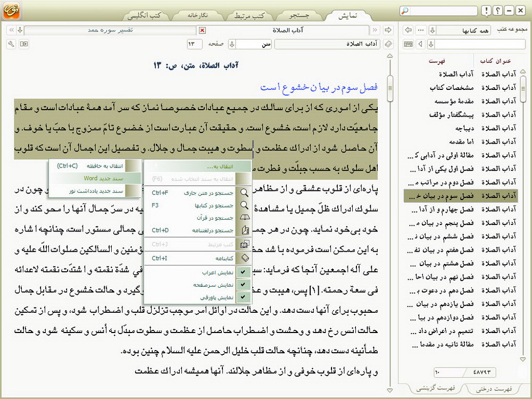Click the diamond book icon for کتابنامه
The image size is (532, 399).
coord(245,258)
